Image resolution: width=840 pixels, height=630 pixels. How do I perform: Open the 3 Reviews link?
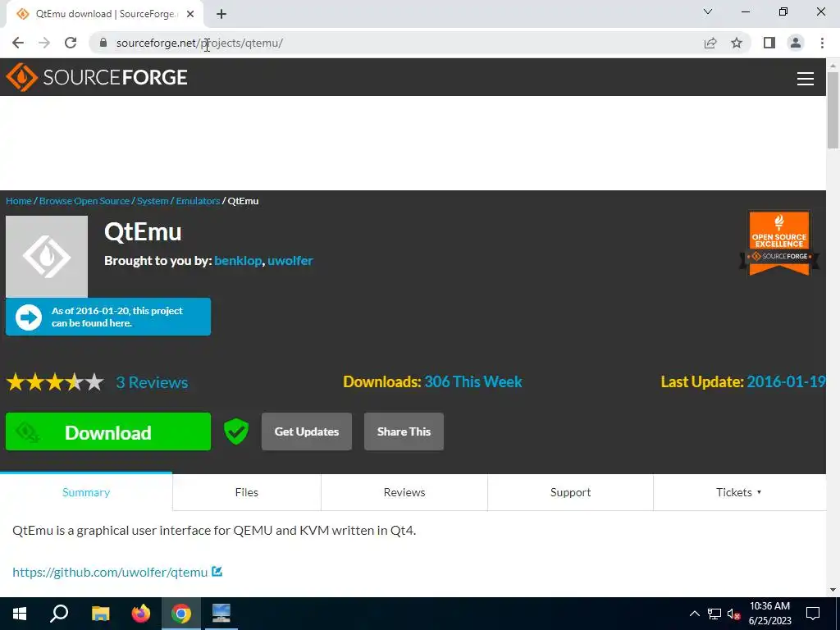click(152, 382)
